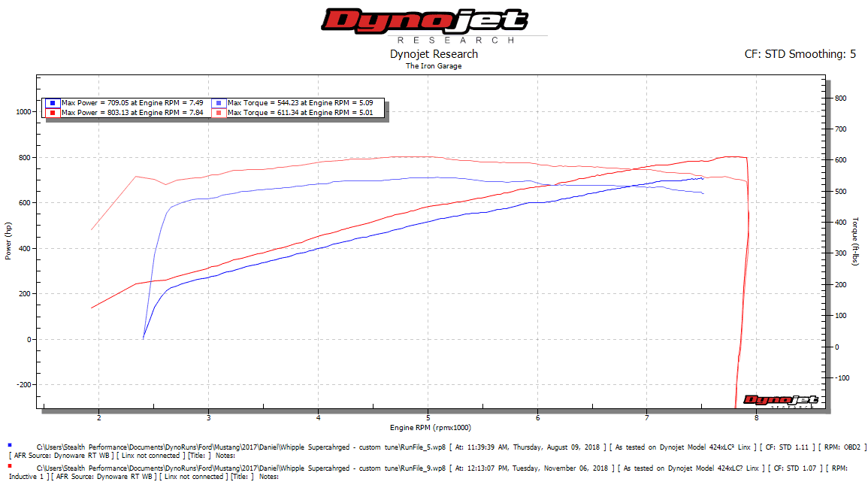Click the blue marker beside the RunFile_5 footer line
868x488 pixels.
click(x=10, y=445)
